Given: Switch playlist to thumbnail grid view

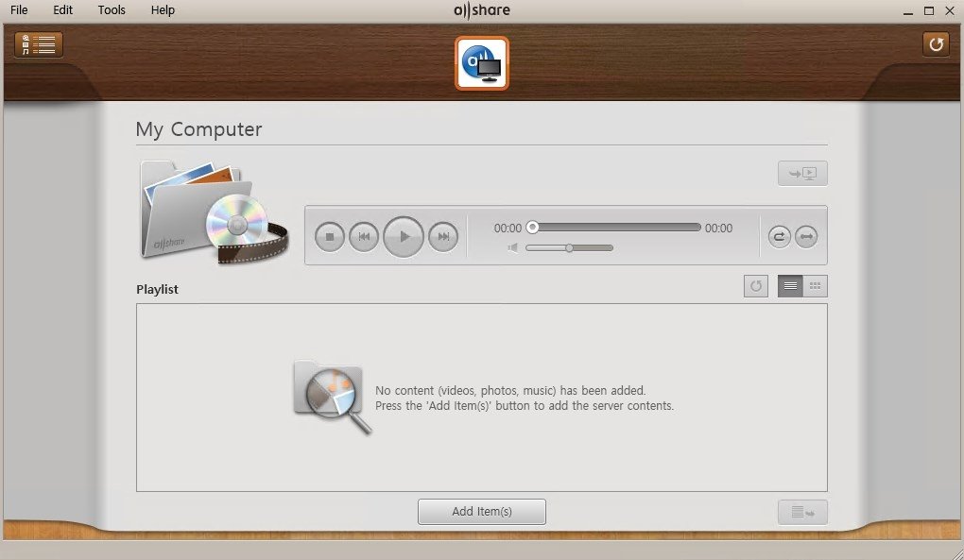Looking at the screenshot, I should 816,286.
